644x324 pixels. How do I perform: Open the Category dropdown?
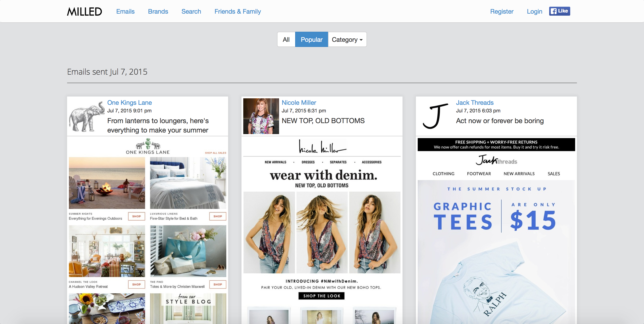click(x=347, y=40)
